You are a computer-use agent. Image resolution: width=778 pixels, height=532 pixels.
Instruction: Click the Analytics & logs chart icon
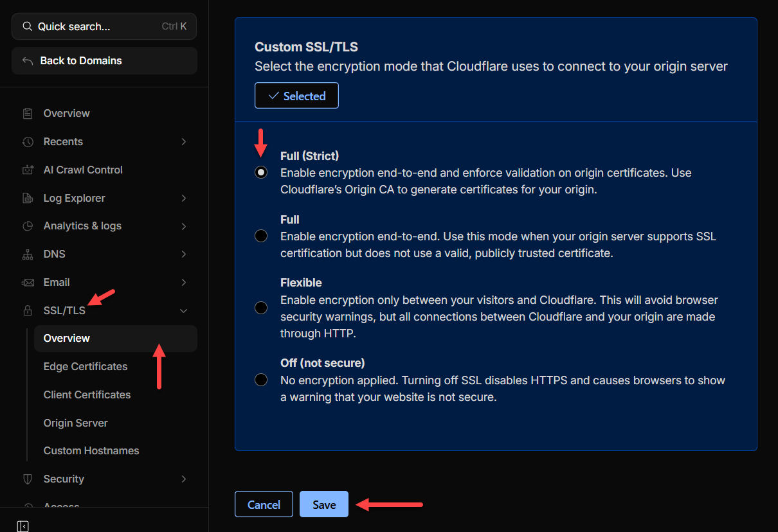pos(28,226)
